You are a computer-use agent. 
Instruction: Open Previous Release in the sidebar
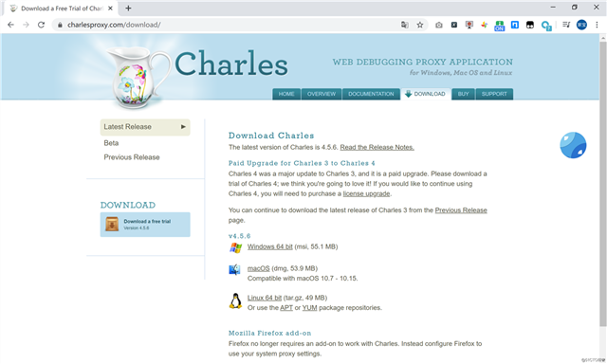132,157
